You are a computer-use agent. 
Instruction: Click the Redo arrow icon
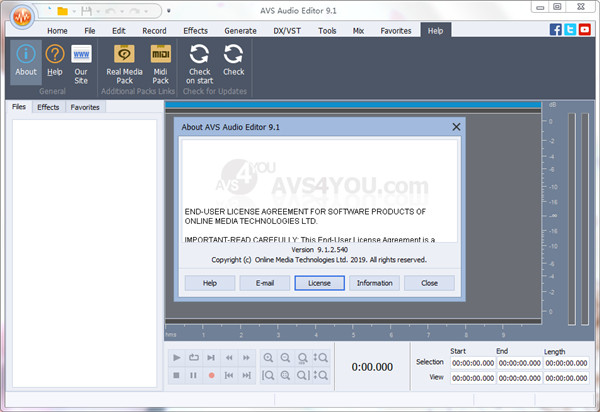(x=134, y=11)
